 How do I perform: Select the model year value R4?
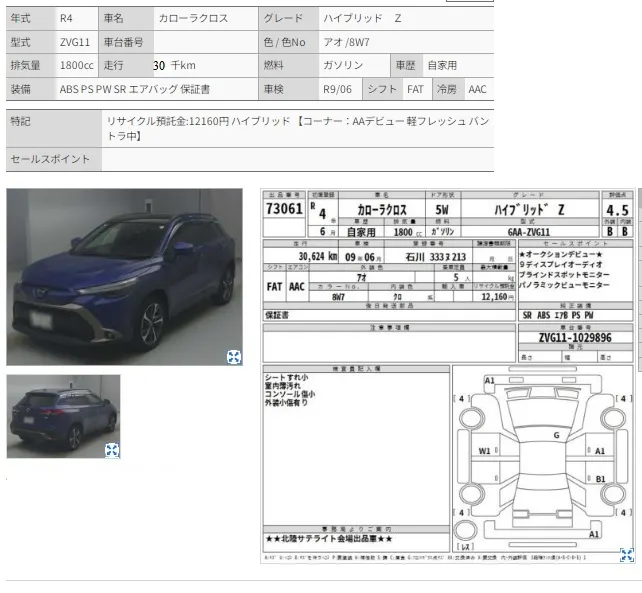point(66,18)
